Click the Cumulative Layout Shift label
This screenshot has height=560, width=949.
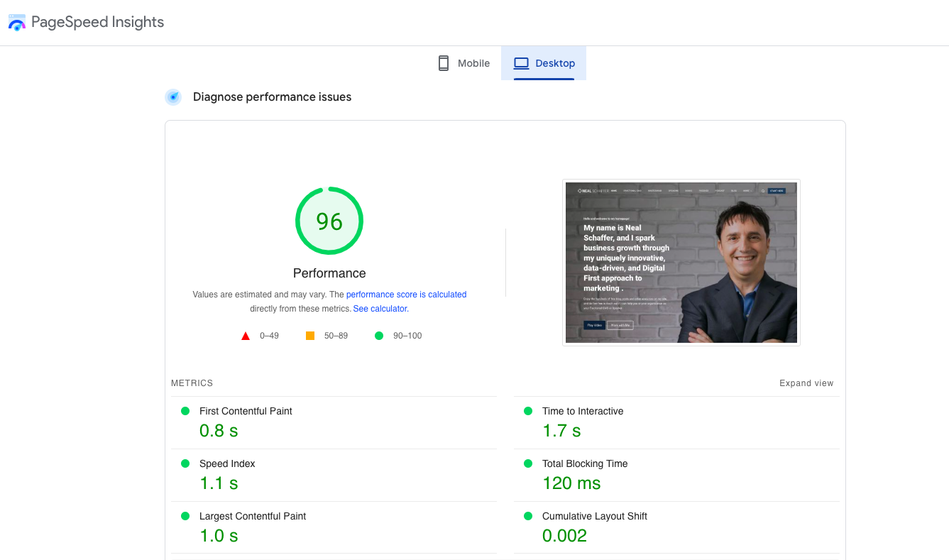pyautogui.click(x=595, y=516)
